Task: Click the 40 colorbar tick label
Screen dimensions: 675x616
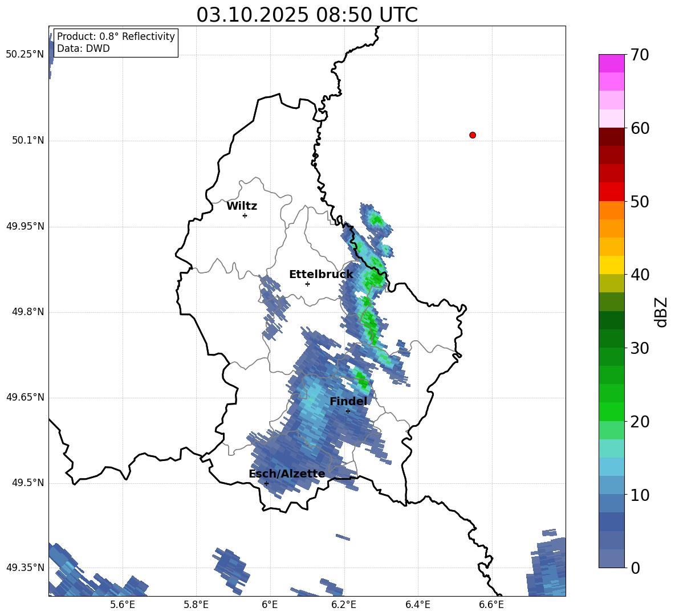Action: pos(640,275)
